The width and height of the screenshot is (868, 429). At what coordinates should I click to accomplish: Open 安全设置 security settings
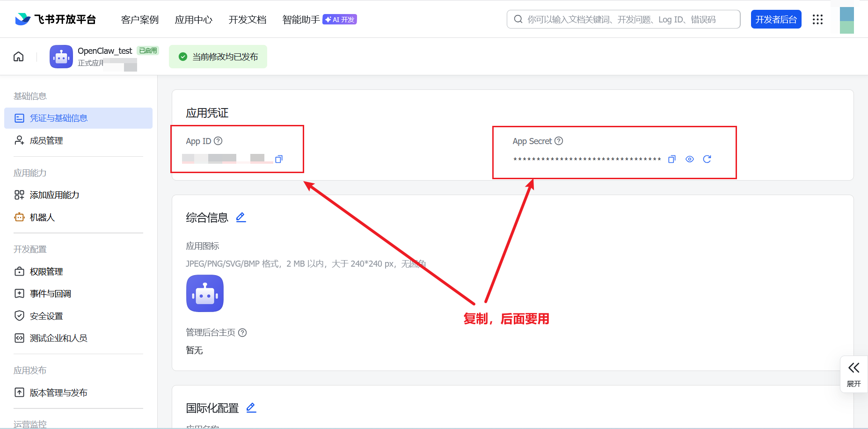point(46,315)
